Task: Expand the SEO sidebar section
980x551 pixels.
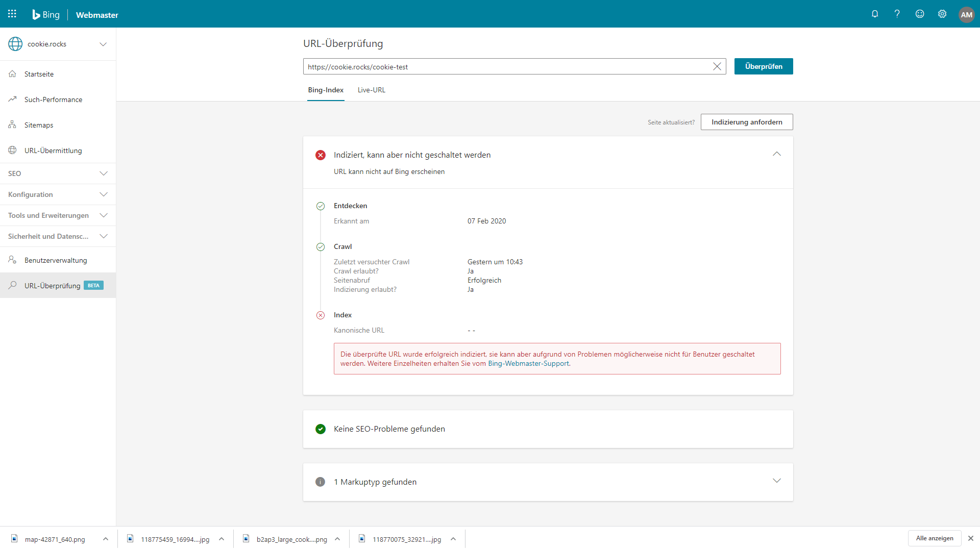Action: (x=104, y=173)
